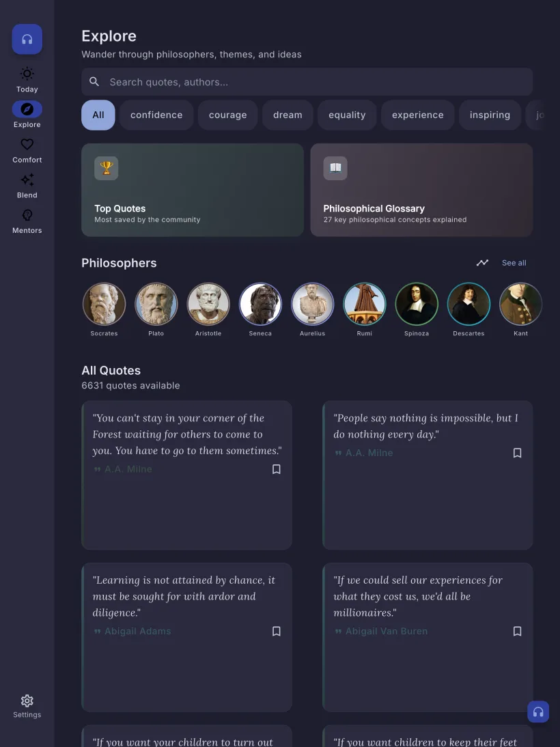The height and width of the screenshot is (747, 560).
Task: Select the All filter chip
Action: (x=98, y=115)
